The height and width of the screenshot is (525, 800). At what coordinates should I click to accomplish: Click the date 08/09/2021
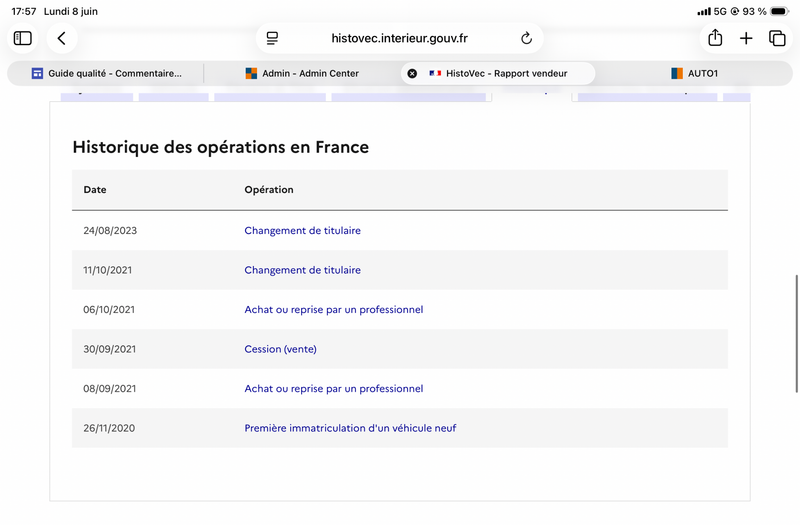click(x=110, y=389)
